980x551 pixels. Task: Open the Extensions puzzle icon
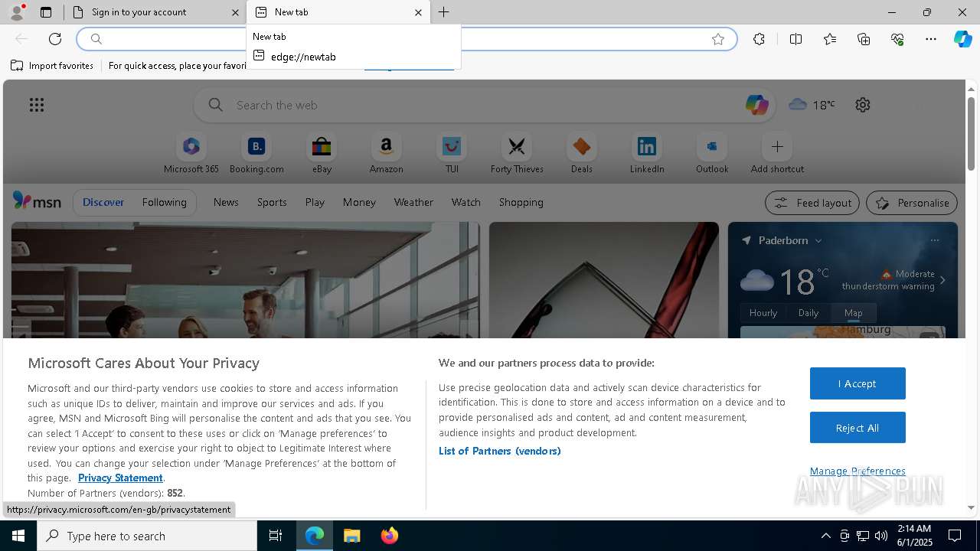click(759, 39)
